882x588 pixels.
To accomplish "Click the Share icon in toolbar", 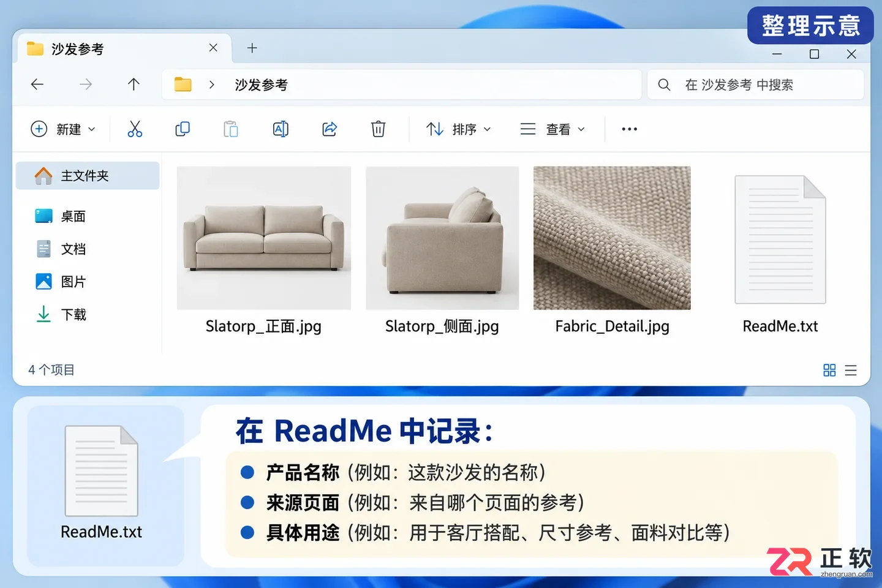I will click(x=330, y=129).
